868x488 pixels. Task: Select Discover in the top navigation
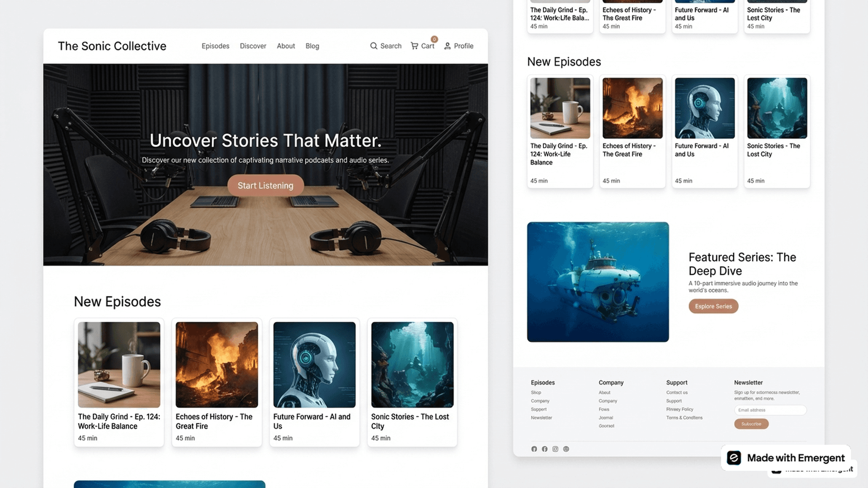(x=253, y=46)
